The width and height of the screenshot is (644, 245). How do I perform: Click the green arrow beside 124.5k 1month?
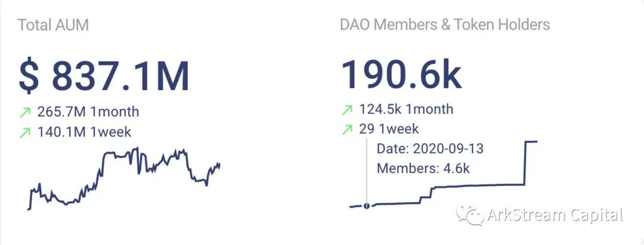347,110
